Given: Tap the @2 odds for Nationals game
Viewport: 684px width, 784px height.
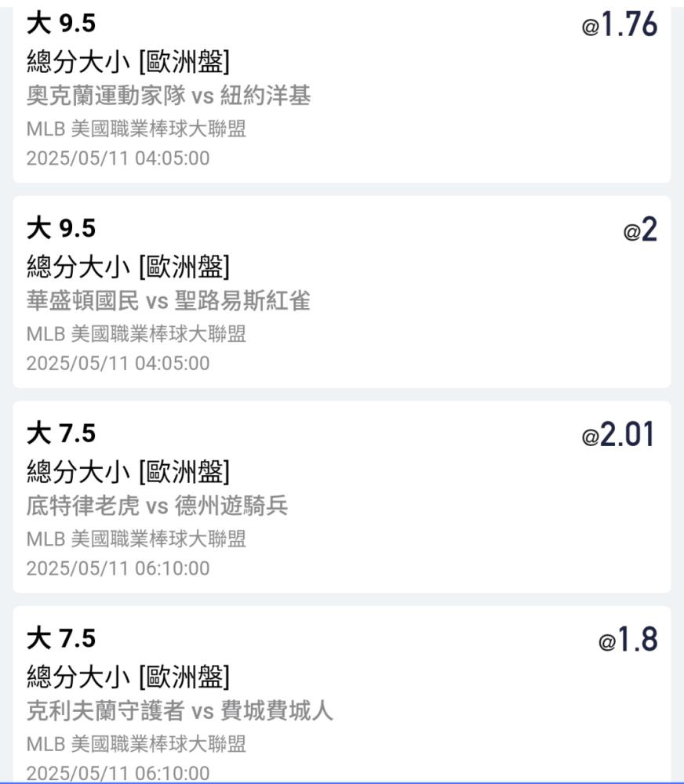Looking at the screenshot, I should point(640,230).
